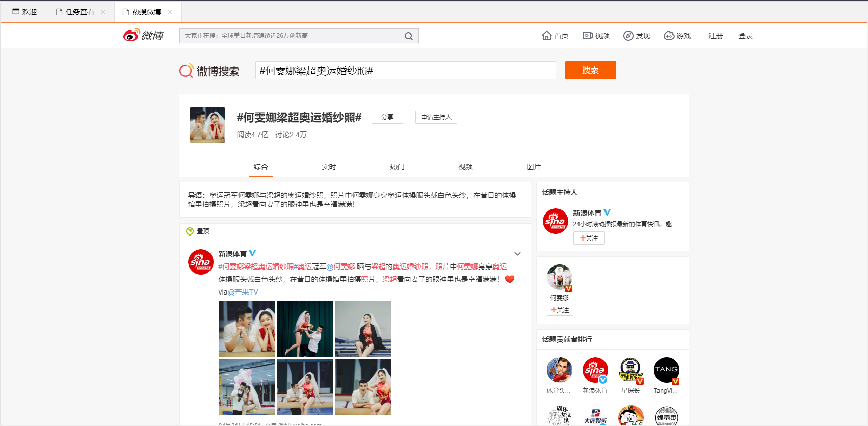Click the orange 搜索 button

591,70
